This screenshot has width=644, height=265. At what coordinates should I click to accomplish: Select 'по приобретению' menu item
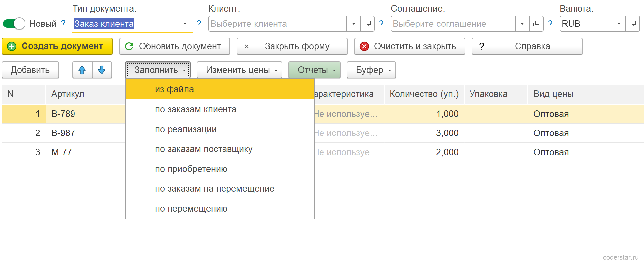(220, 169)
